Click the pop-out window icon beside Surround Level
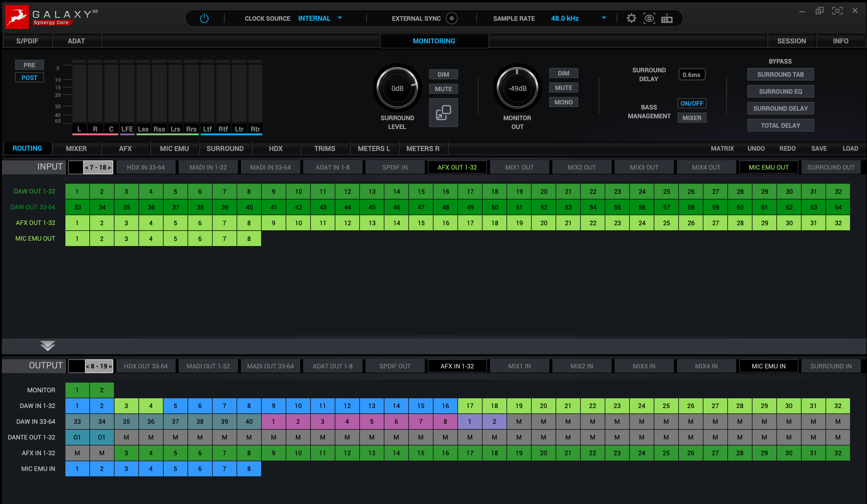The height and width of the screenshot is (504, 867). [x=443, y=113]
